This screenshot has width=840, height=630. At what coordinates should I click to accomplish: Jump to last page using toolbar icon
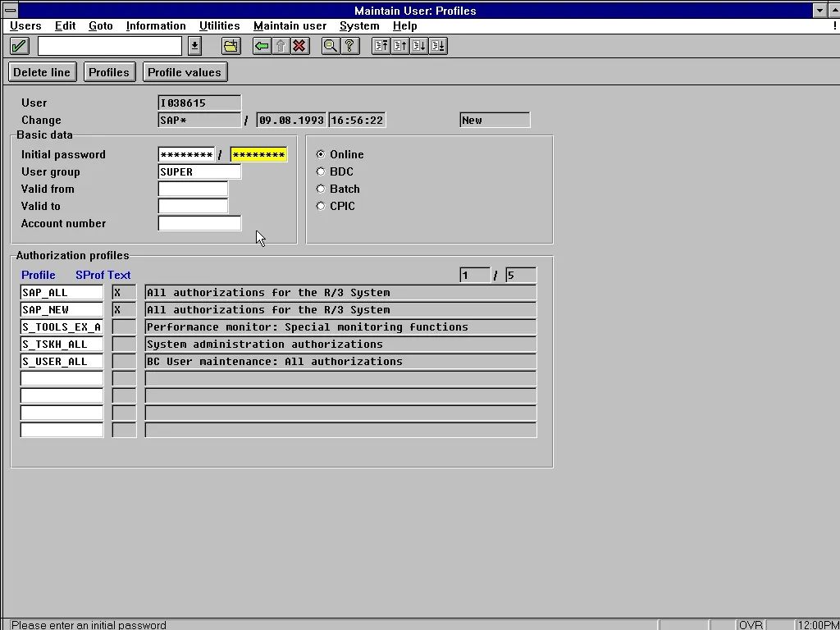pos(438,46)
